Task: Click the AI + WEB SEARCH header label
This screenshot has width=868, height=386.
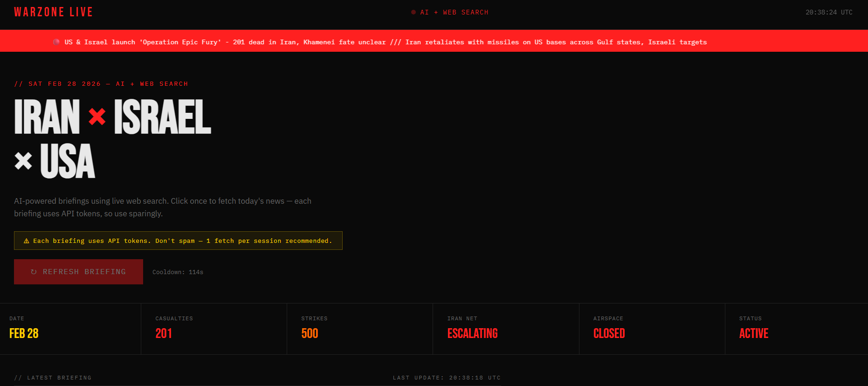Action: [454, 13]
